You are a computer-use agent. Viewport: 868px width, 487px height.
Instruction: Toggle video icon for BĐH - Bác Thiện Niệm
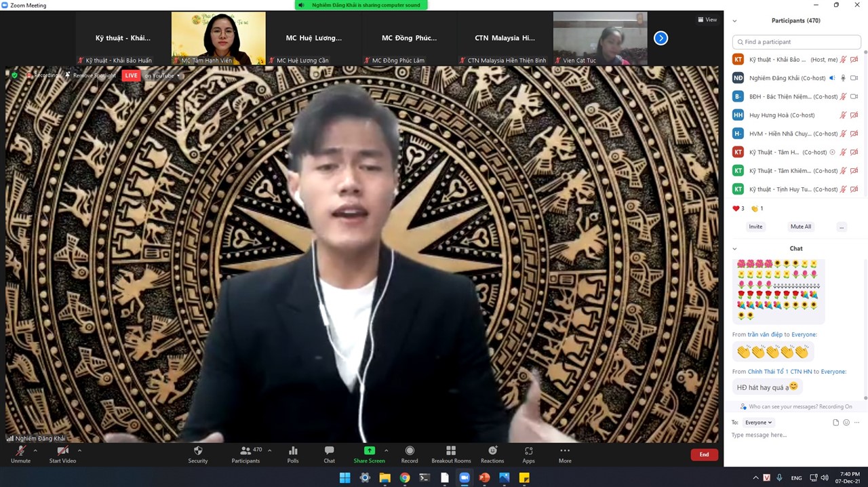pos(854,96)
